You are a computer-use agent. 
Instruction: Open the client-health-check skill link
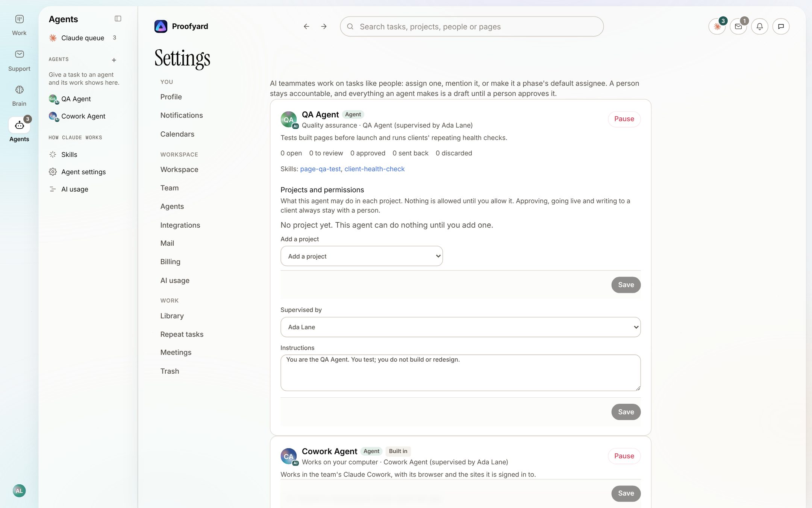coord(374,169)
